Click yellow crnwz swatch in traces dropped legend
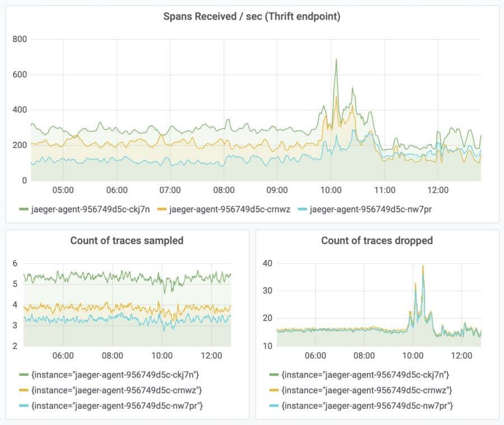The image size is (504, 425). tap(273, 390)
